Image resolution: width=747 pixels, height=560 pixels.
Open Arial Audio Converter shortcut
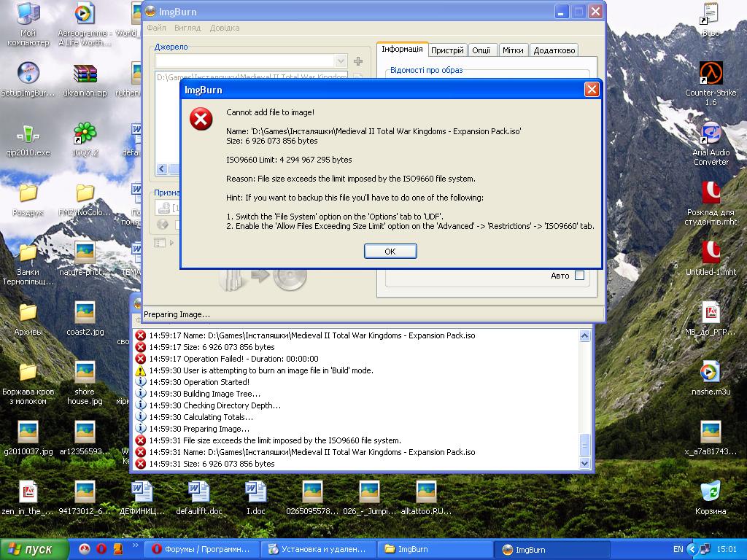pos(711,144)
